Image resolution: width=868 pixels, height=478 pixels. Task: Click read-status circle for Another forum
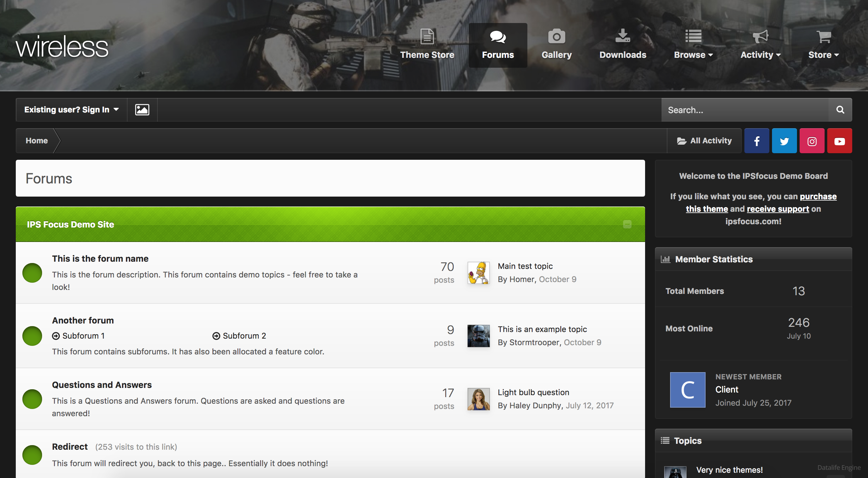click(x=32, y=336)
